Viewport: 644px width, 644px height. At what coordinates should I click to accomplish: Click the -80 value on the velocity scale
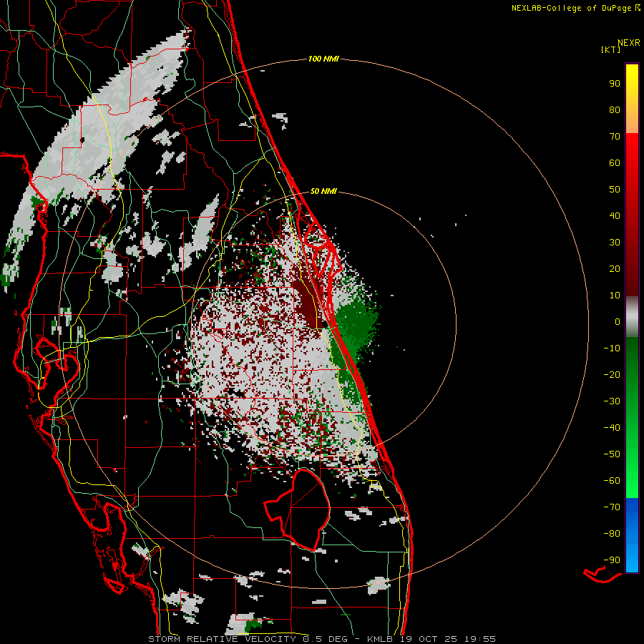pyautogui.click(x=612, y=534)
